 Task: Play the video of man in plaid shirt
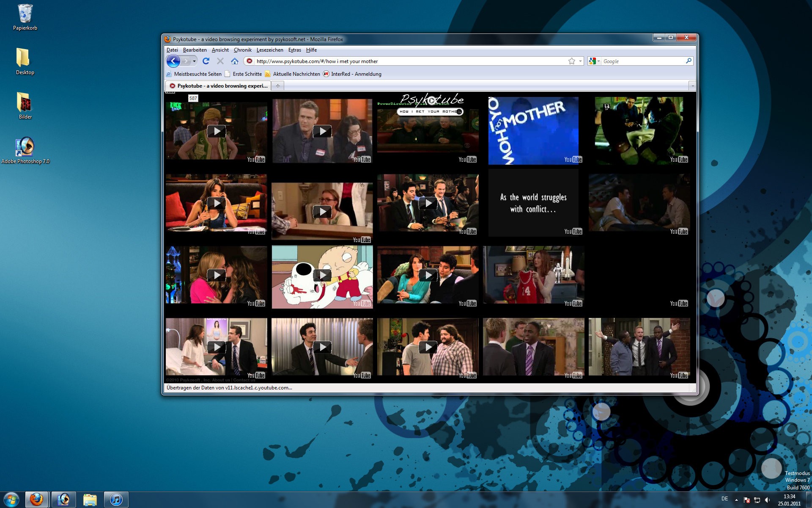[x=428, y=347]
